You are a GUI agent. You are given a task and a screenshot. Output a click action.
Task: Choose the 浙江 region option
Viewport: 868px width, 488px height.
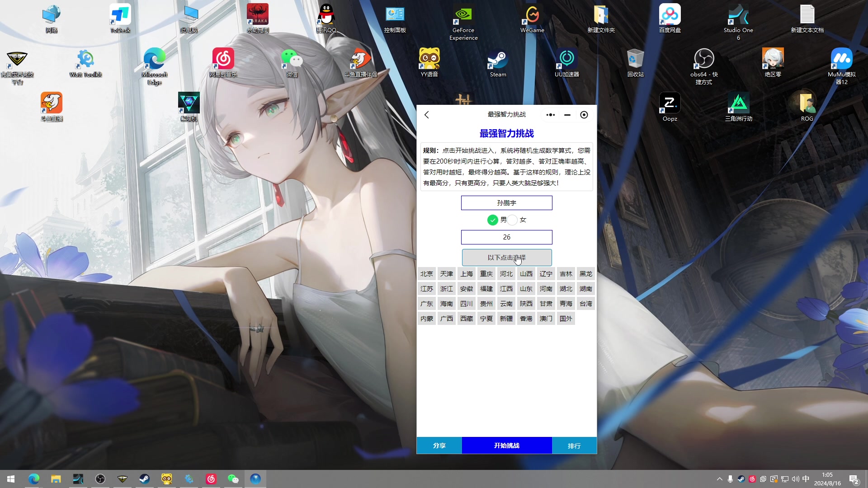point(447,289)
